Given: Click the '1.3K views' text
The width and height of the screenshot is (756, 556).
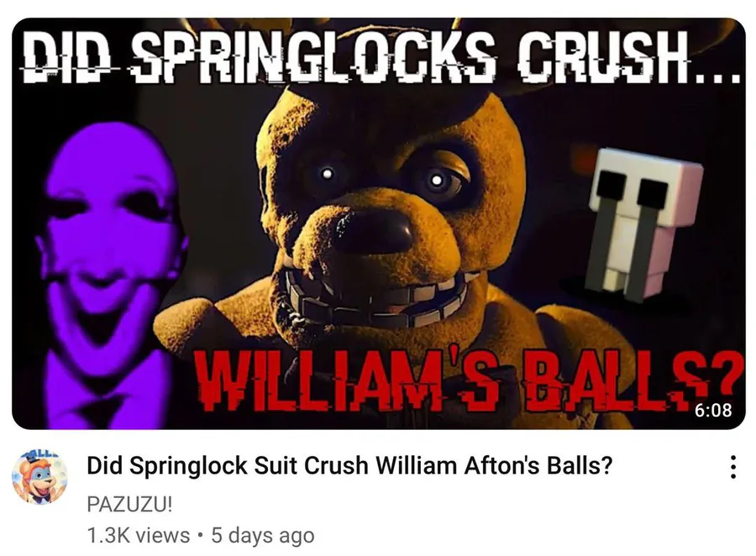Looking at the screenshot, I should (x=139, y=535).
